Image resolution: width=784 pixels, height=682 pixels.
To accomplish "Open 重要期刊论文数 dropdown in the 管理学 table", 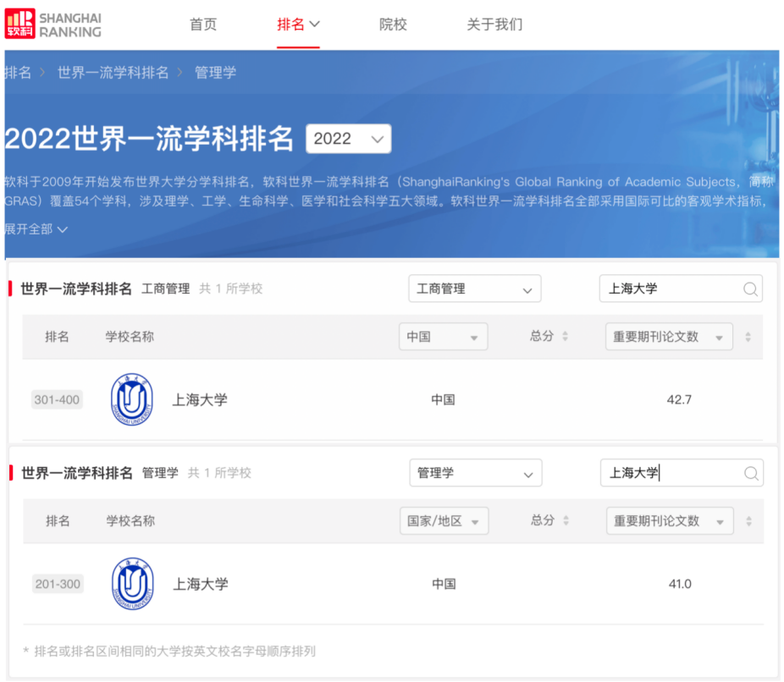I will click(670, 521).
